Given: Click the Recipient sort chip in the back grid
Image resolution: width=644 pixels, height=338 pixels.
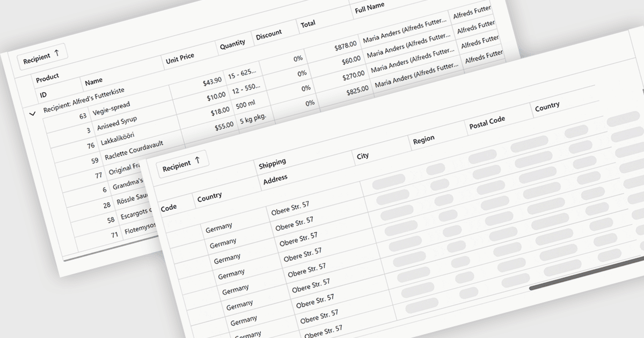Looking at the screenshot, I should click(x=42, y=56).
